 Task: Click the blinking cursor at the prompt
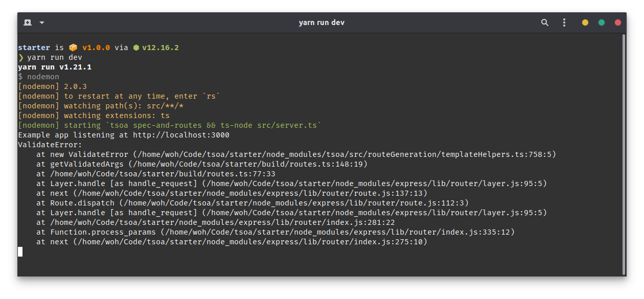click(20, 251)
